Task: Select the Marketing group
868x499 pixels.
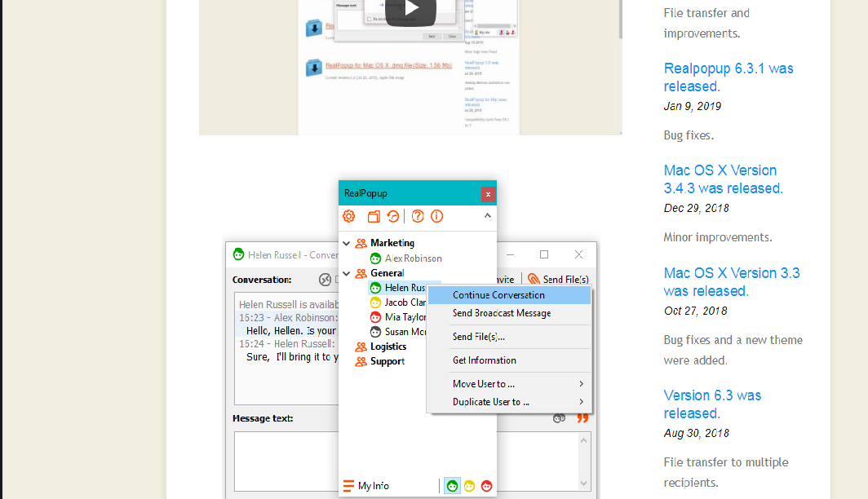Action: 392,243
